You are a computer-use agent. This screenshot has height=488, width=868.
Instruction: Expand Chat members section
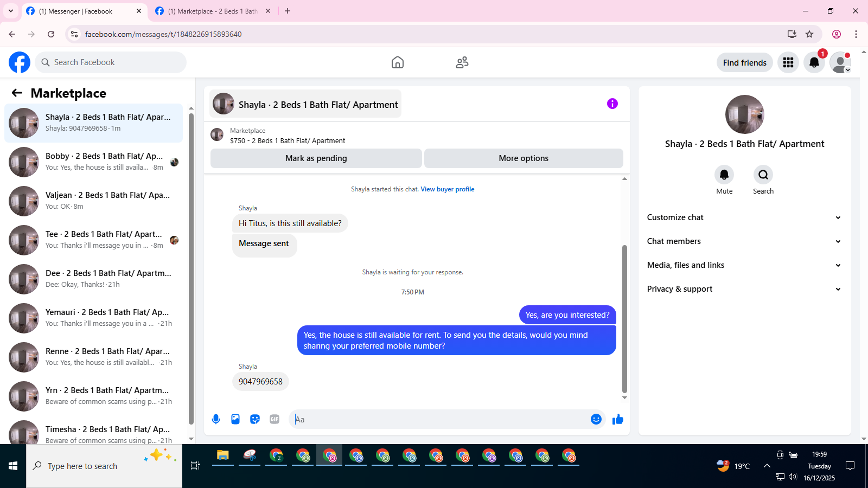coord(744,241)
